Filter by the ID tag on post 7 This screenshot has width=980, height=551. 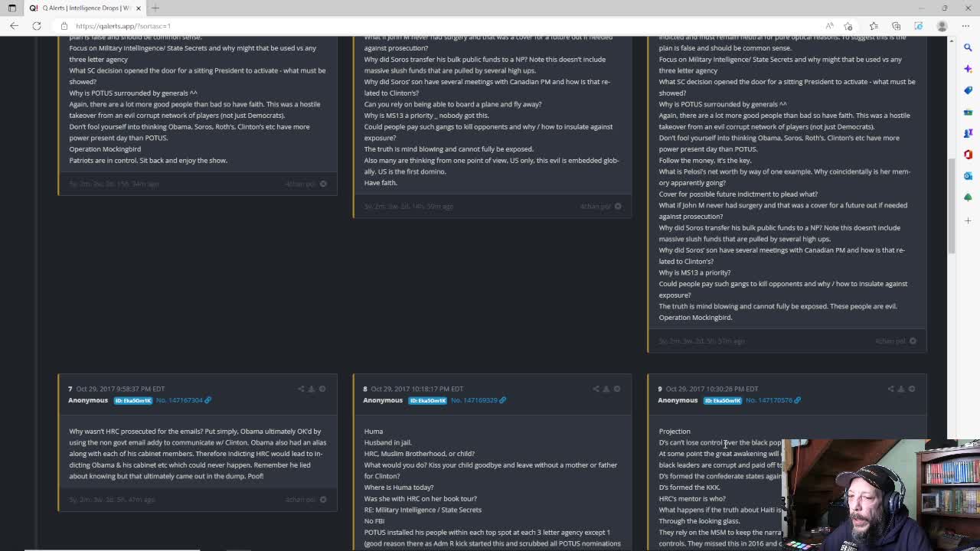(x=133, y=400)
